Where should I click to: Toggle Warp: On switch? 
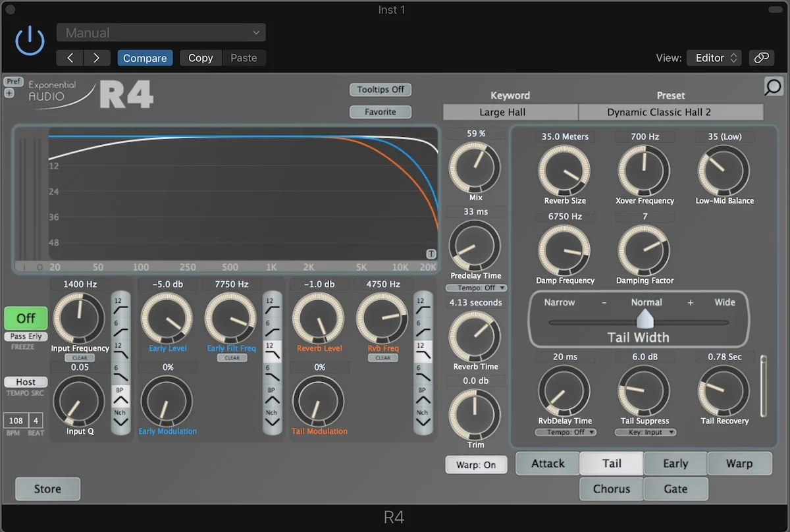click(476, 465)
